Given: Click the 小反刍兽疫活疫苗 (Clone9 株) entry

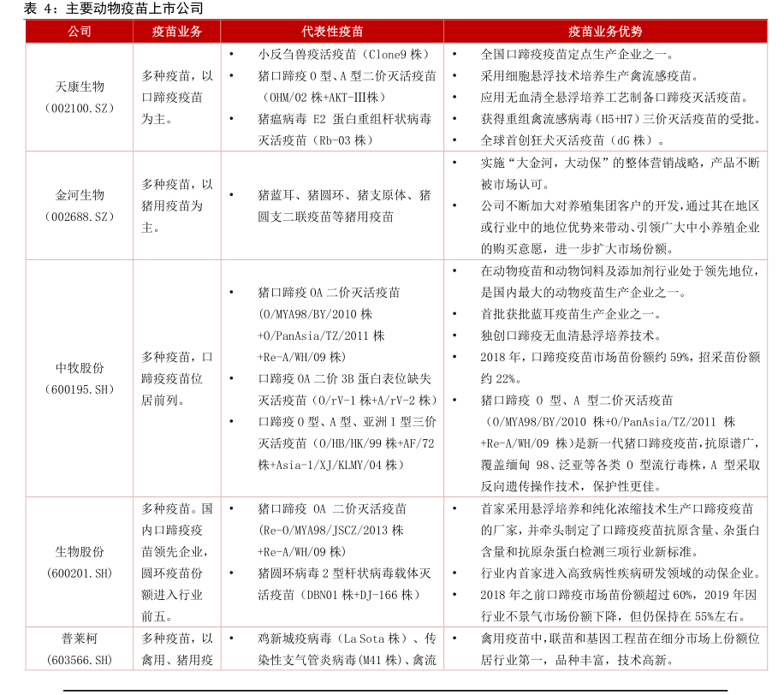Looking at the screenshot, I should [343, 54].
